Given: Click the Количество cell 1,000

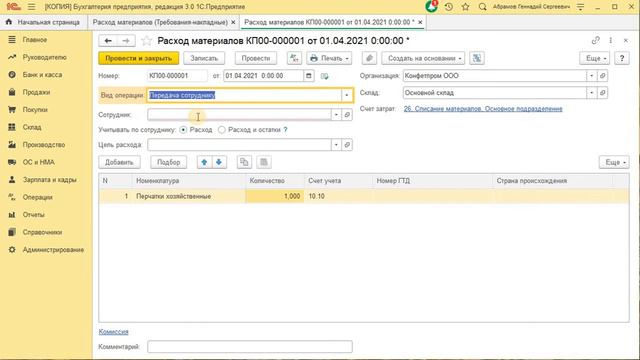Looking at the screenshot, I should 275,196.
